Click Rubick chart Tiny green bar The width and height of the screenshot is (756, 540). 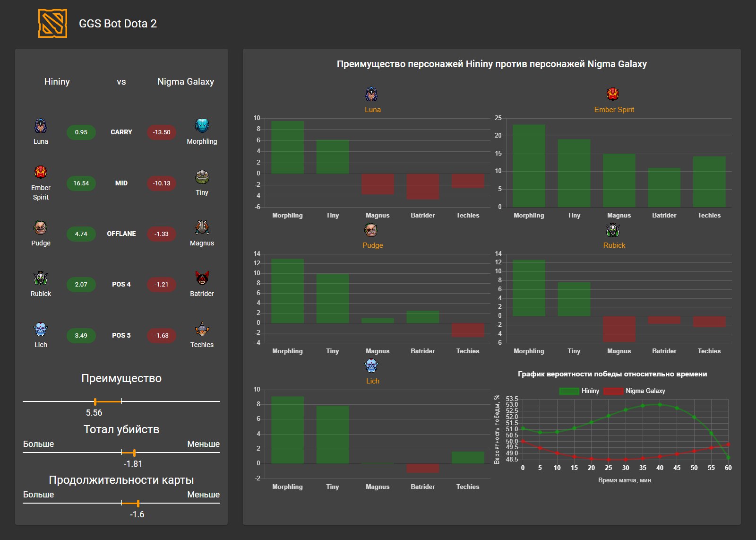click(x=574, y=299)
